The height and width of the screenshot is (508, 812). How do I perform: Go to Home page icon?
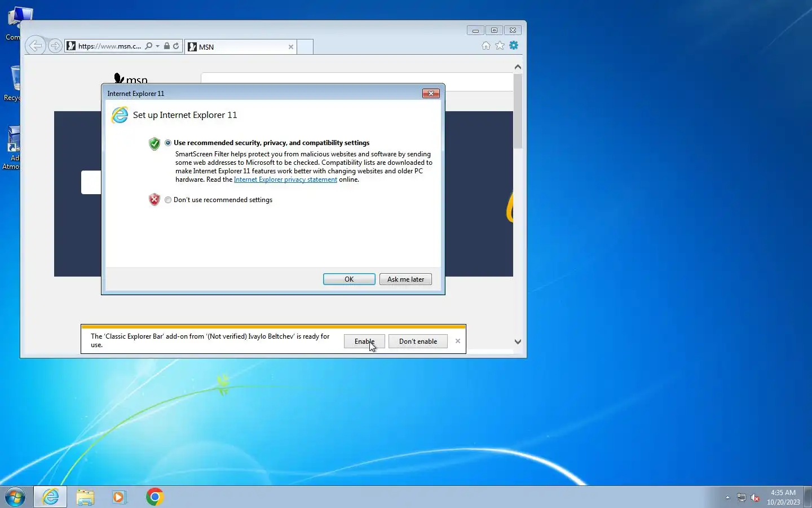[x=486, y=46]
